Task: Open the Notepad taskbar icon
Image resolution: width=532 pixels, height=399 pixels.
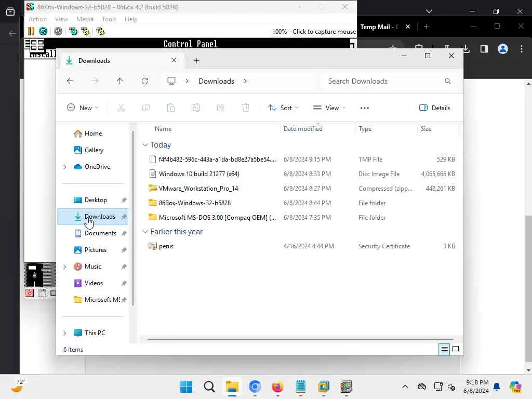Action: [301, 387]
